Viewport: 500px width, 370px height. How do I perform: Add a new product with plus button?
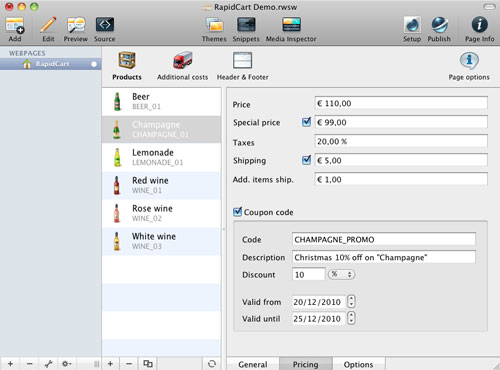tap(110, 364)
